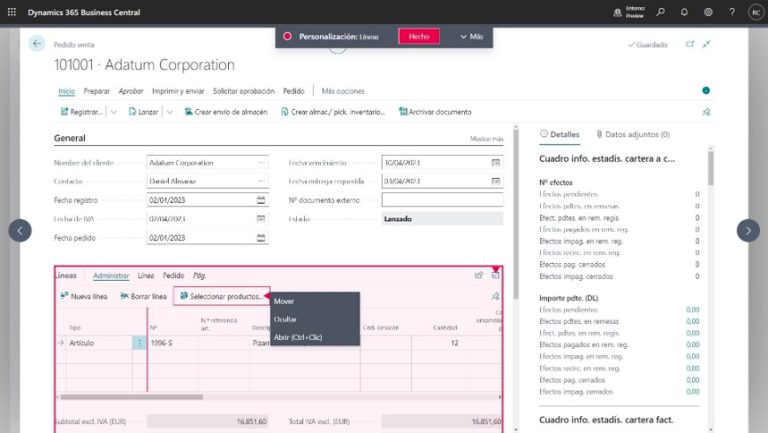Open the notifications bell
The height and width of the screenshot is (433, 768).
pos(684,12)
